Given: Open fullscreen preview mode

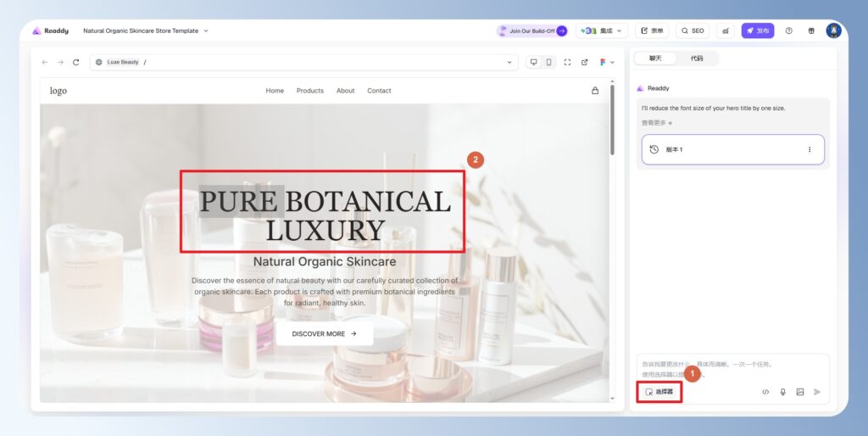Looking at the screenshot, I should click(567, 62).
